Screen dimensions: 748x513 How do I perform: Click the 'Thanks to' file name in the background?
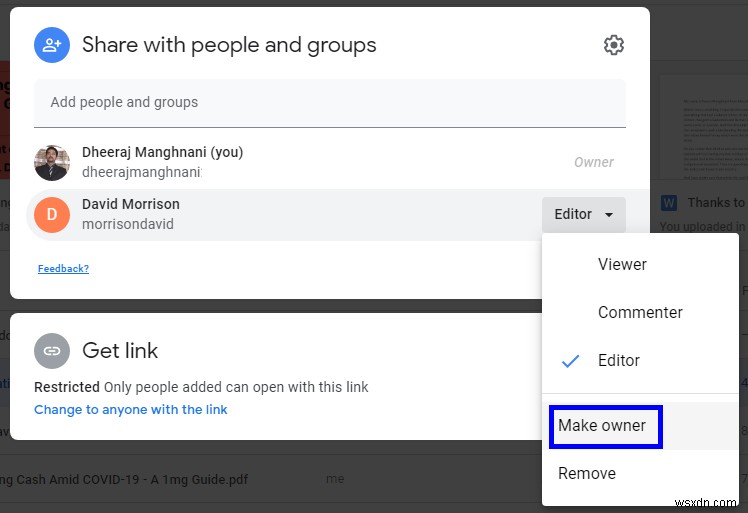[716, 203]
